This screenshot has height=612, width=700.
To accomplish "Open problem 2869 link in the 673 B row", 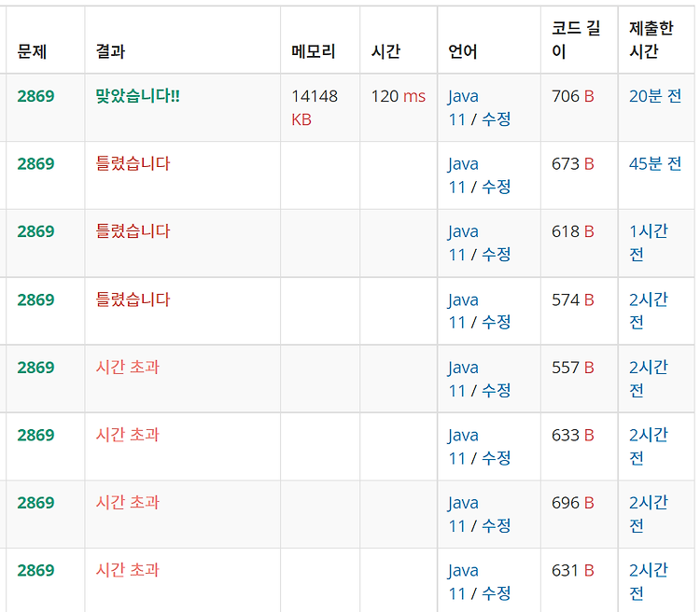I will click(35, 164).
